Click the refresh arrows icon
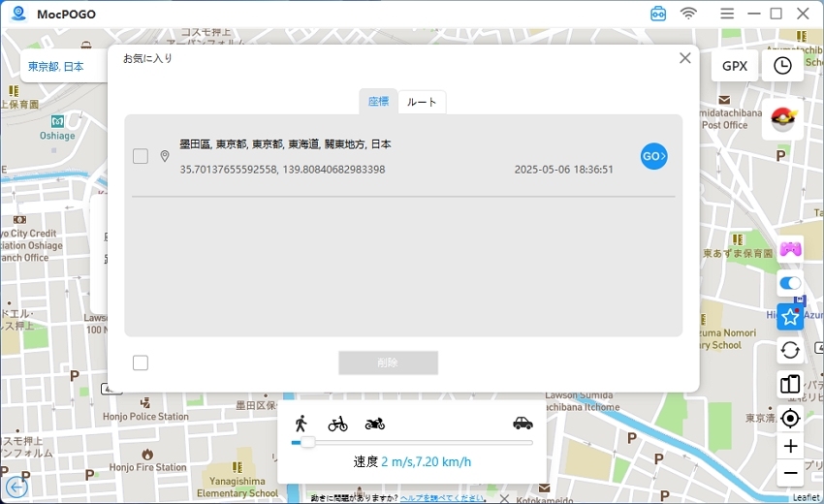Image resolution: width=824 pixels, height=504 pixels. click(790, 351)
